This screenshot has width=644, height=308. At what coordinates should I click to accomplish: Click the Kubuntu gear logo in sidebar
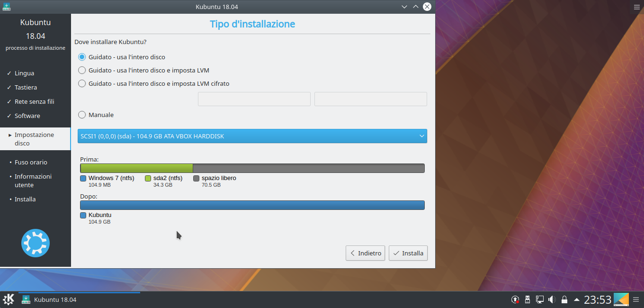click(x=36, y=243)
